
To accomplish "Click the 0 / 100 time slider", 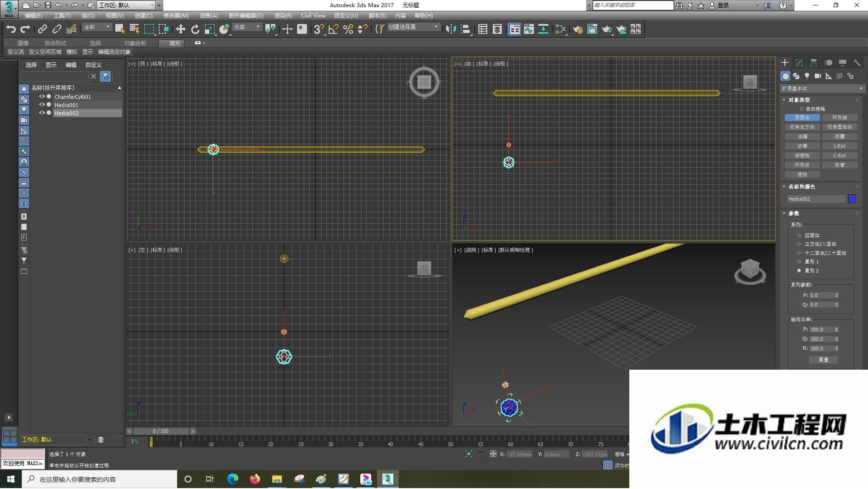I will (160, 431).
